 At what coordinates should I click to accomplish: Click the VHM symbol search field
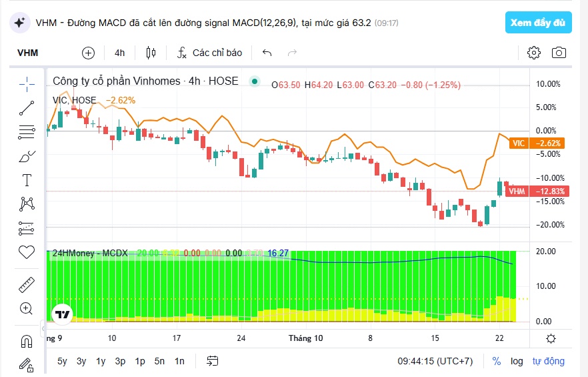pos(28,53)
